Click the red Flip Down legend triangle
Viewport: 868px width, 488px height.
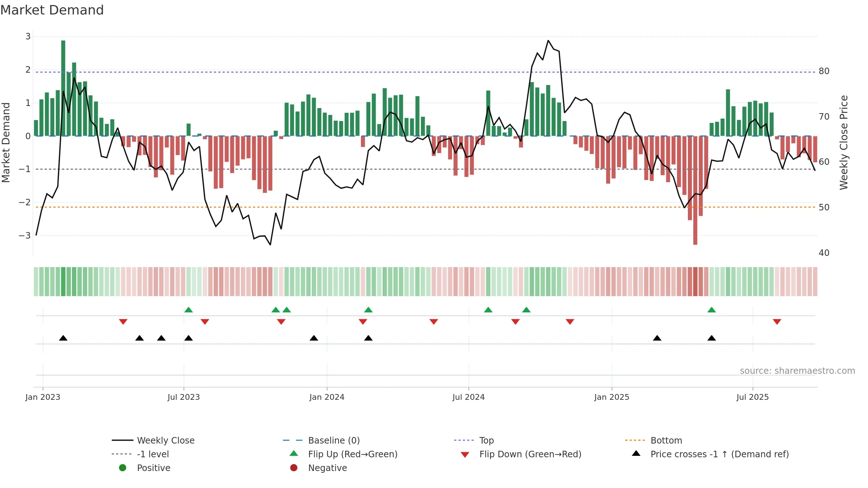click(465, 455)
